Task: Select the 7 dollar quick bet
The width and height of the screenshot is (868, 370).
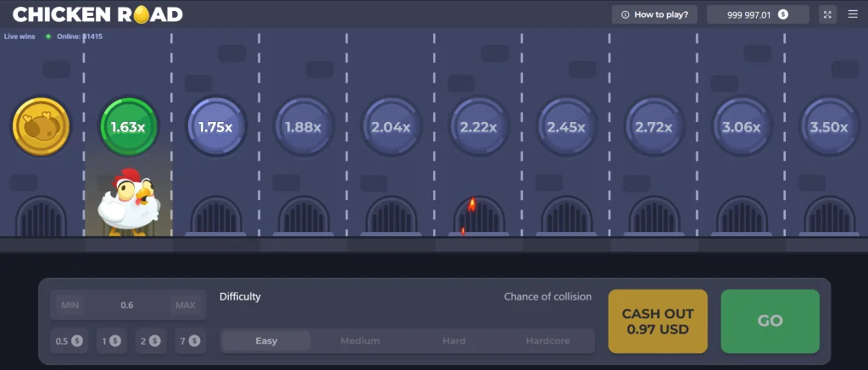Action: click(x=191, y=340)
